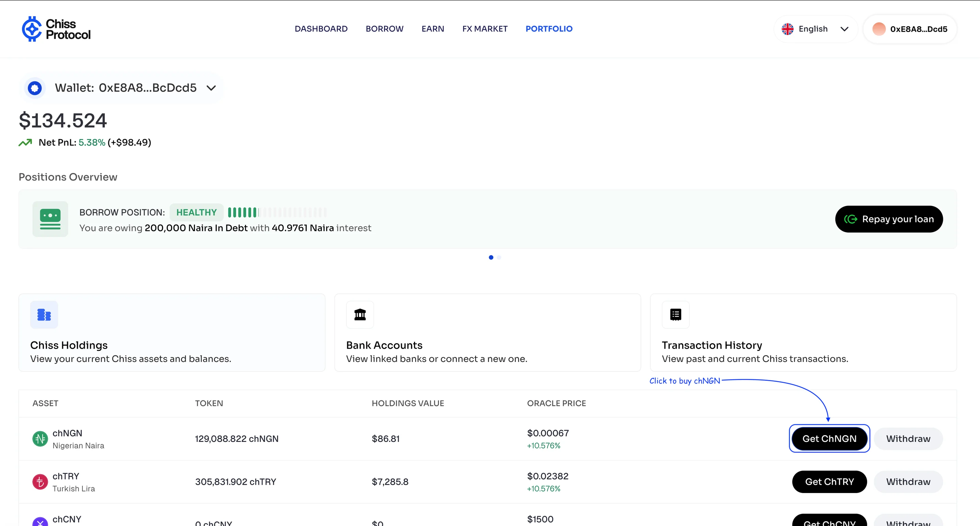The width and height of the screenshot is (980, 526).
Task: Expand the Wallet address dropdown chevron
Action: pos(211,88)
